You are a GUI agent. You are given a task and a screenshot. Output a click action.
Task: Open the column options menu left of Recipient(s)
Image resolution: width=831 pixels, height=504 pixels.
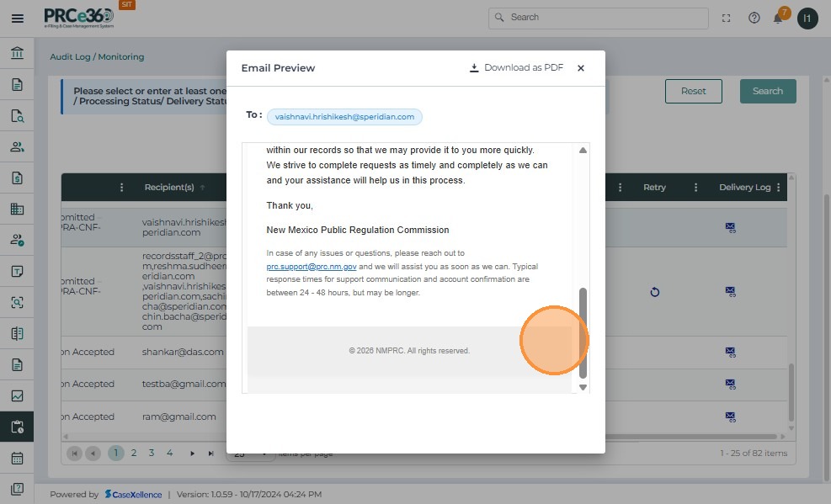pos(121,187)
